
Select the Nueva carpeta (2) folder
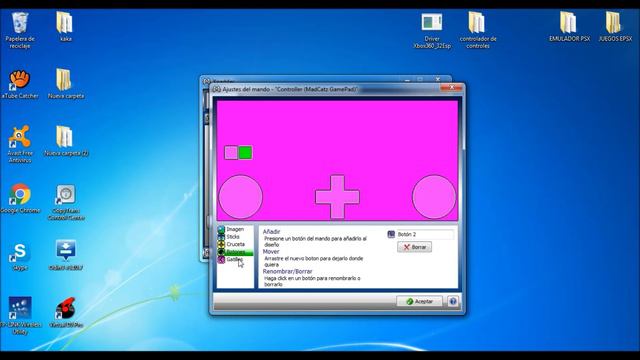click(x=66, y=141)
